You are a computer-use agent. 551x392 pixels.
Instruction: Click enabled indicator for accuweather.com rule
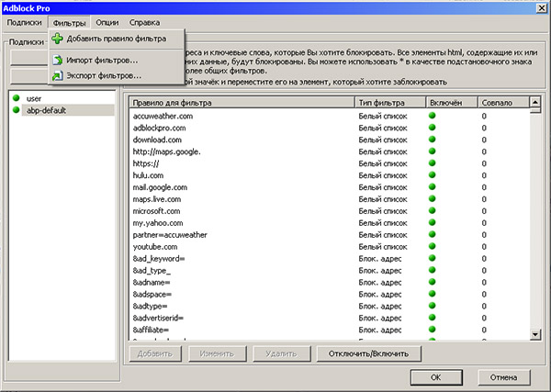433,116
